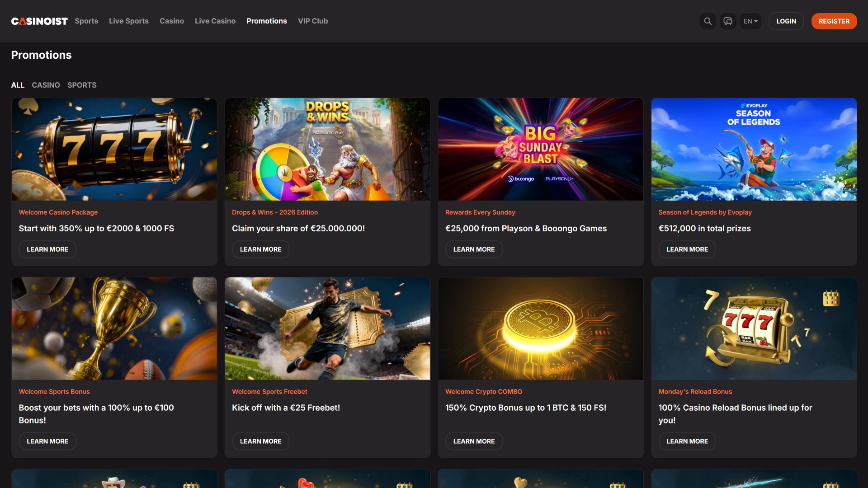
Task: Select the ALL promotions filter tab
Action: tap(18, 85)
